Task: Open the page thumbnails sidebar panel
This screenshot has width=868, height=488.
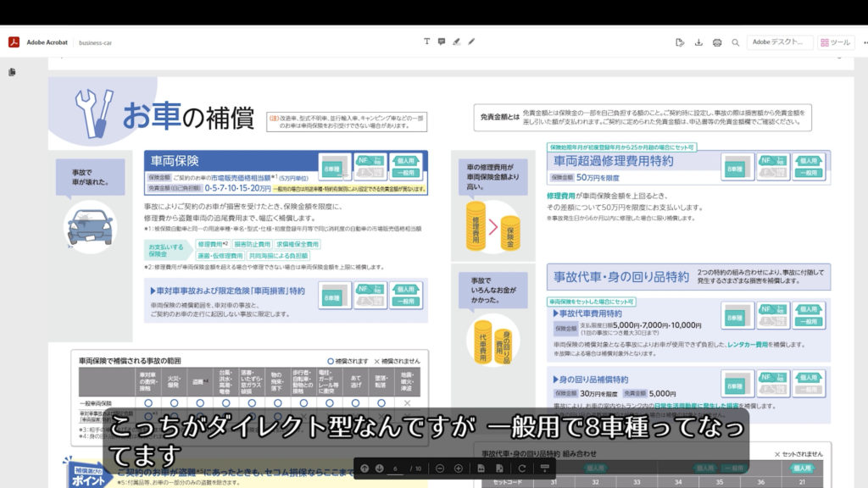Action: (12, 73)
